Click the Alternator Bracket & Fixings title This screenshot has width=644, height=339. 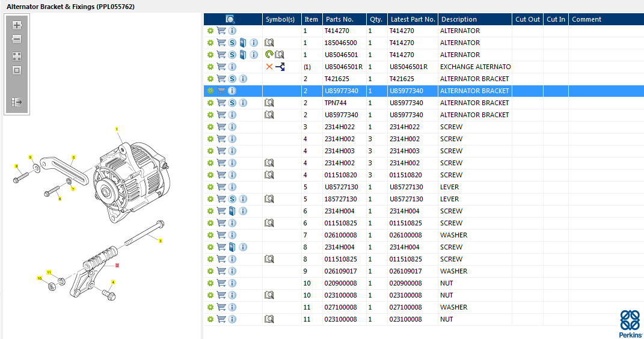tap(70, 7)
